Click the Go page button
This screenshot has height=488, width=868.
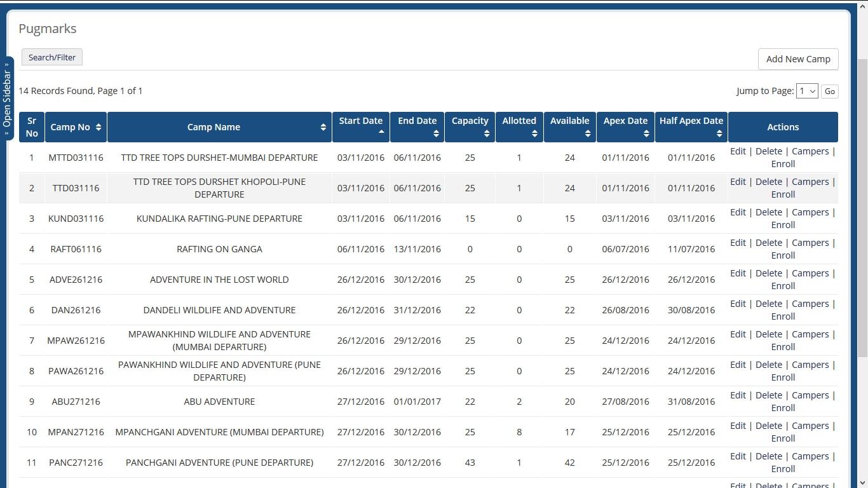(x=829, y=91)
